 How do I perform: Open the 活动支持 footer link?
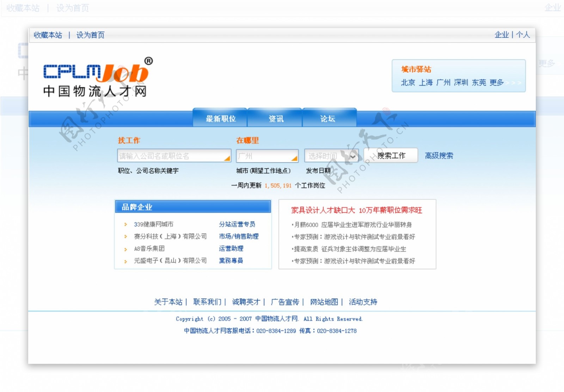coord(363,302)
